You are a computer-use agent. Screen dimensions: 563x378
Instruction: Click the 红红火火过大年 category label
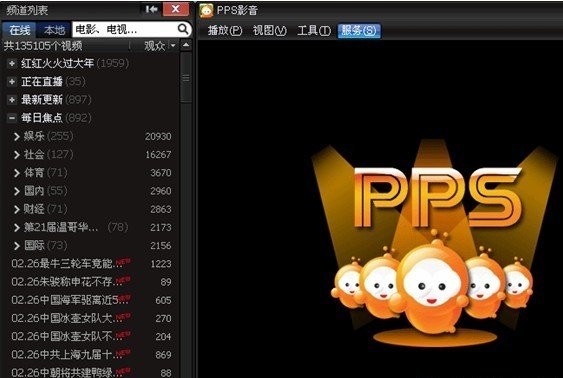tap(57, 64)
